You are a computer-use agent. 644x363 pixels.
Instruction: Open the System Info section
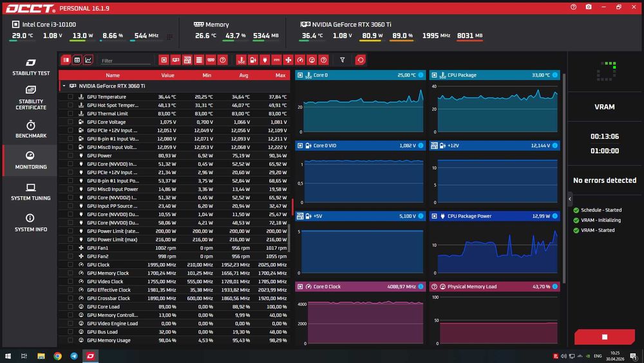pos(31,223)
